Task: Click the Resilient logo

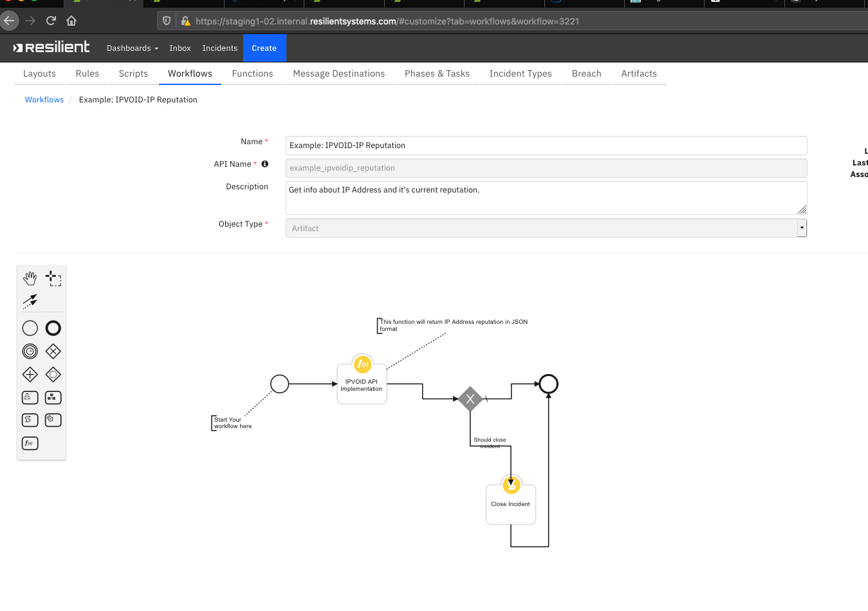Action: [x=51, y=48]
